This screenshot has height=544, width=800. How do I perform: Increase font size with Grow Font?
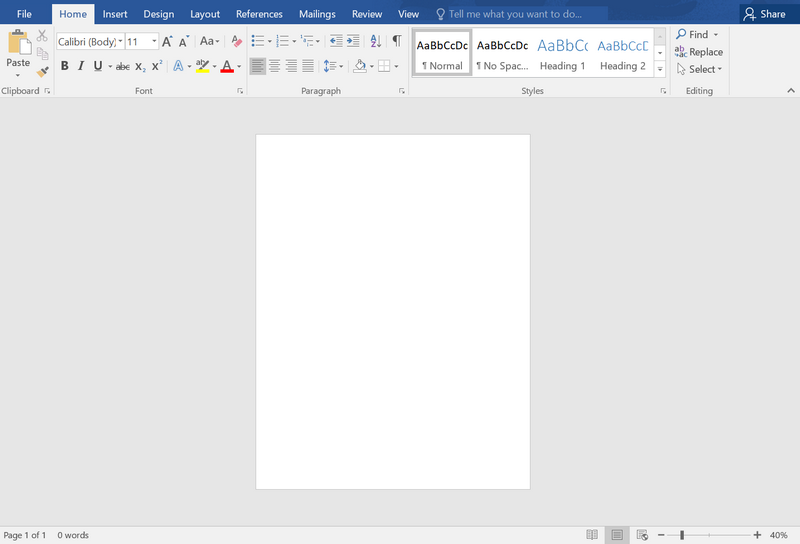tap(167, 41)
